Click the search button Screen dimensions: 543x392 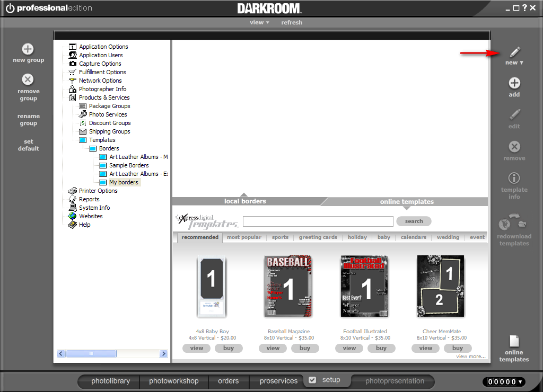414,221
